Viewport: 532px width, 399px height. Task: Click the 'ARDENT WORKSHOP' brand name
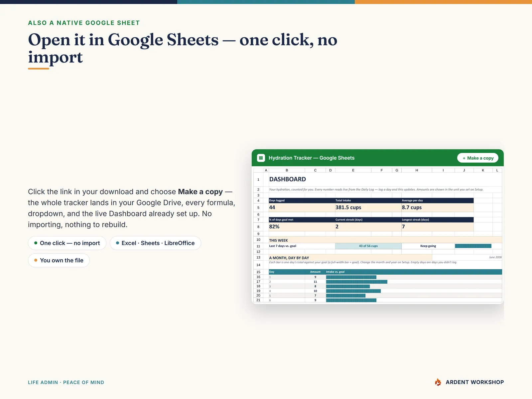475,382
